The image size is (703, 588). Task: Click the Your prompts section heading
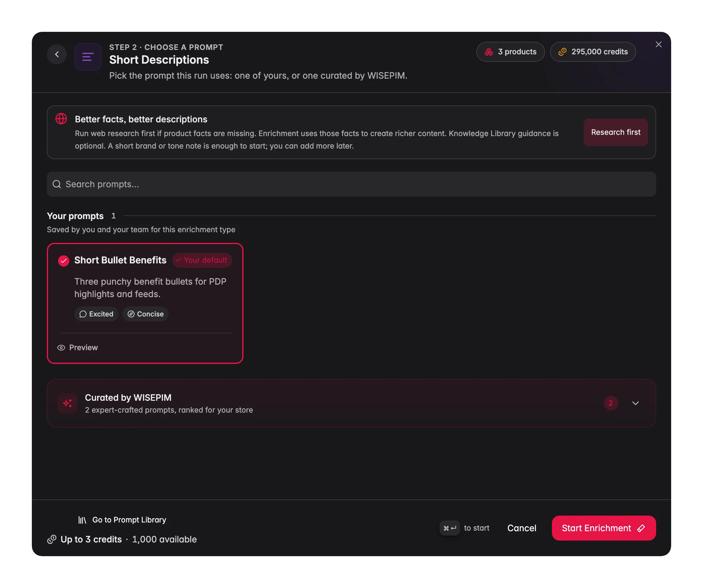[x=75, y=216]
